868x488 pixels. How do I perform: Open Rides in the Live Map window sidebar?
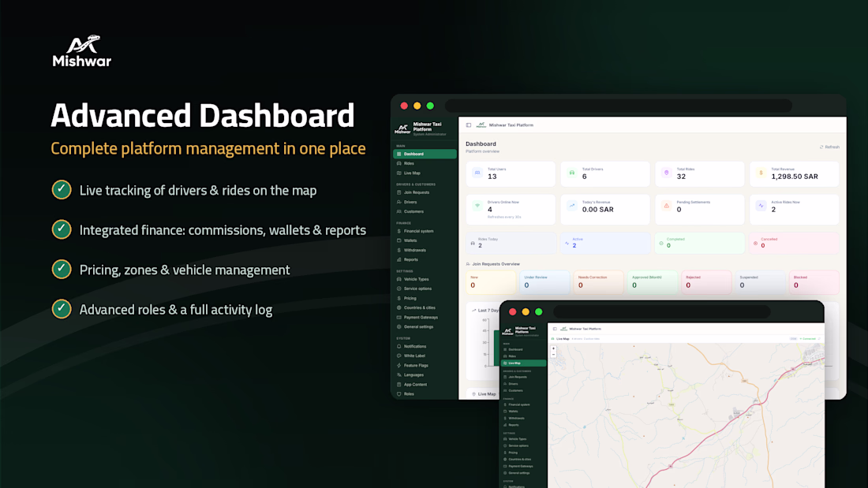pos(523,356)
